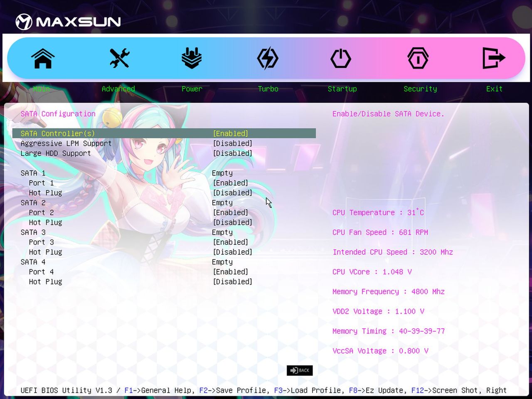Toggle Hot Plug value under SATA 2

[233, 222]
